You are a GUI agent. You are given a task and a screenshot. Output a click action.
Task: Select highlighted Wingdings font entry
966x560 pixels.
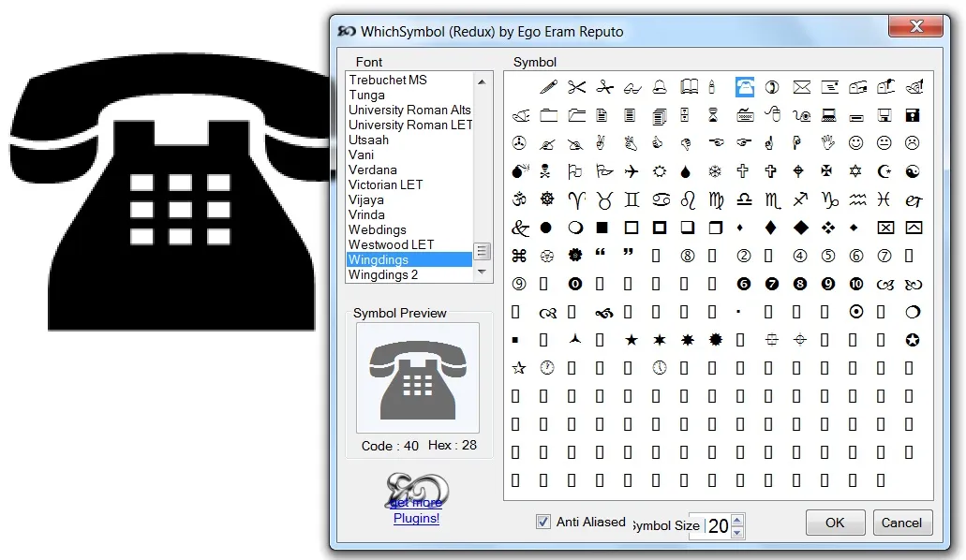[x=409, y=259]
